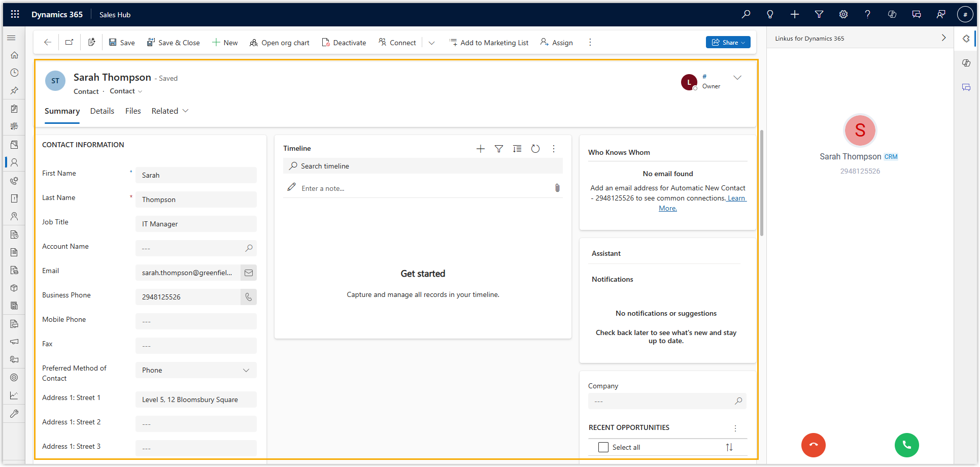980x467 pixels.
Task: Click the vertical scrollbar of the form
Action: pos(762,183)
